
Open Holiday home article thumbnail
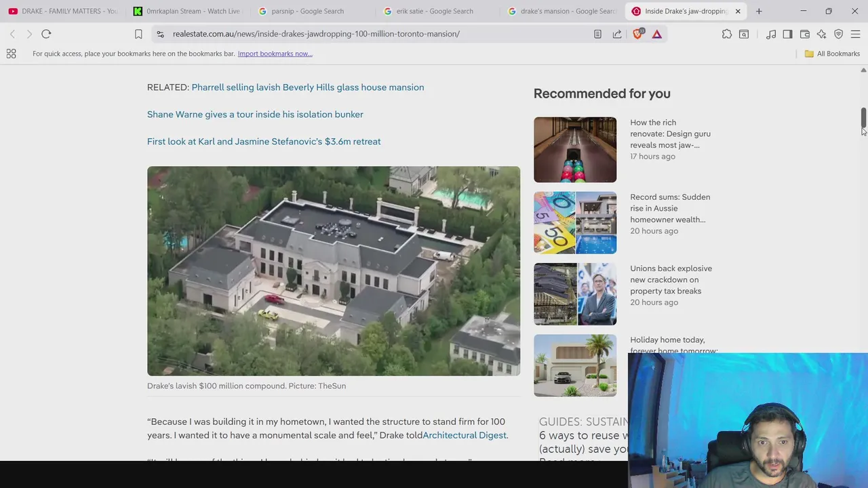coord(575,365)
